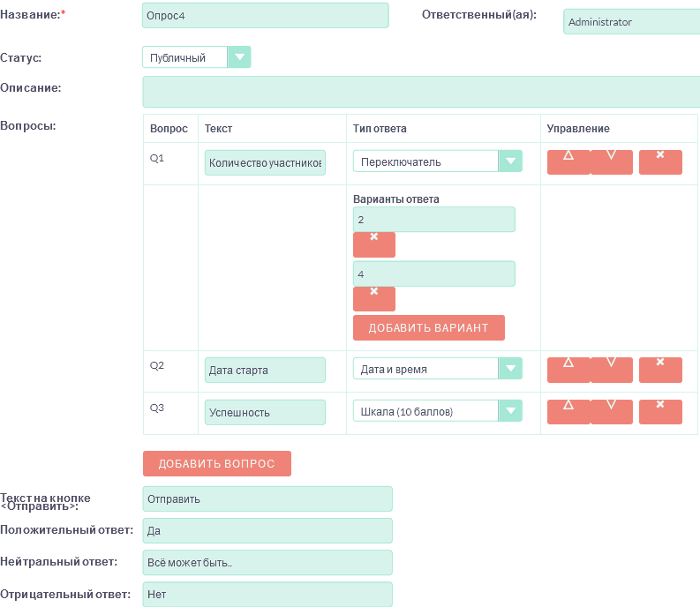Click the Q2 text field Дата старта
The height and width of the screenshot is (607, 700).
[265, 370]
